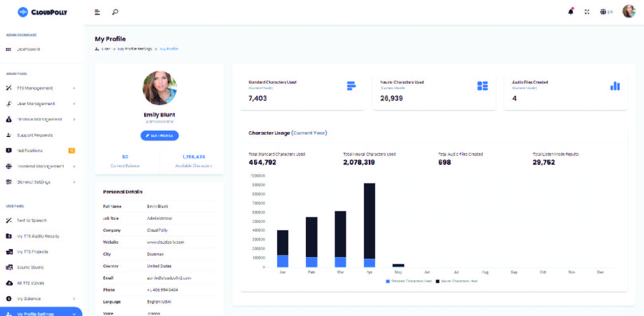Click total neural characters 2,078,319 value
The image size is (644, 316).
click(359, 162)
